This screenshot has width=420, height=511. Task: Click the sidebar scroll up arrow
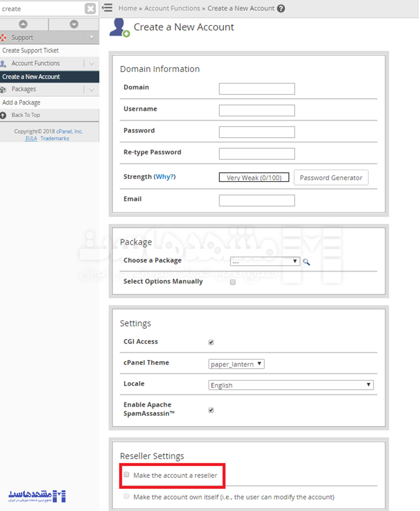click(23, 25)
